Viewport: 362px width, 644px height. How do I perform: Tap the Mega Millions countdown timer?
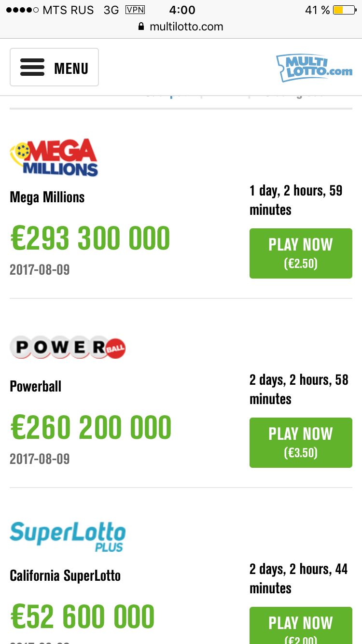[296, 200]
